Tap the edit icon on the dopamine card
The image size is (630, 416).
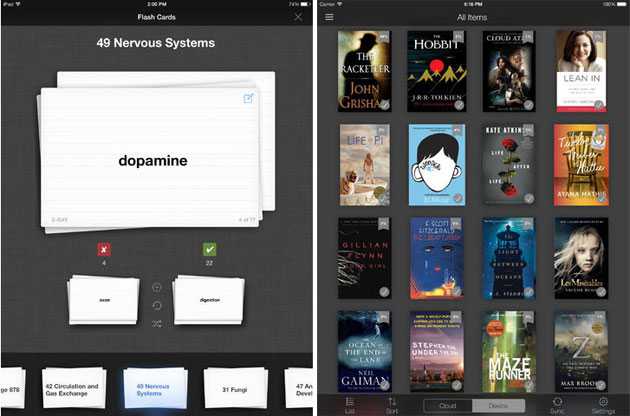point(248,98)
